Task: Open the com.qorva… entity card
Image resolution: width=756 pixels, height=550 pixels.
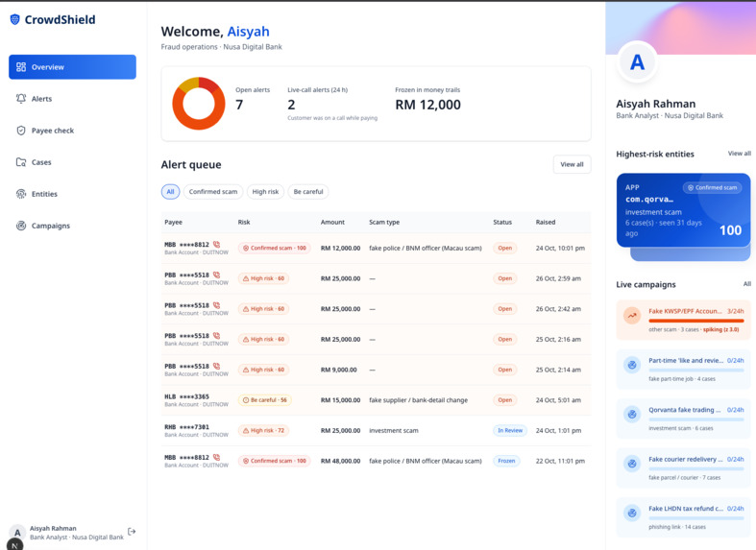Action: [683, 210]
